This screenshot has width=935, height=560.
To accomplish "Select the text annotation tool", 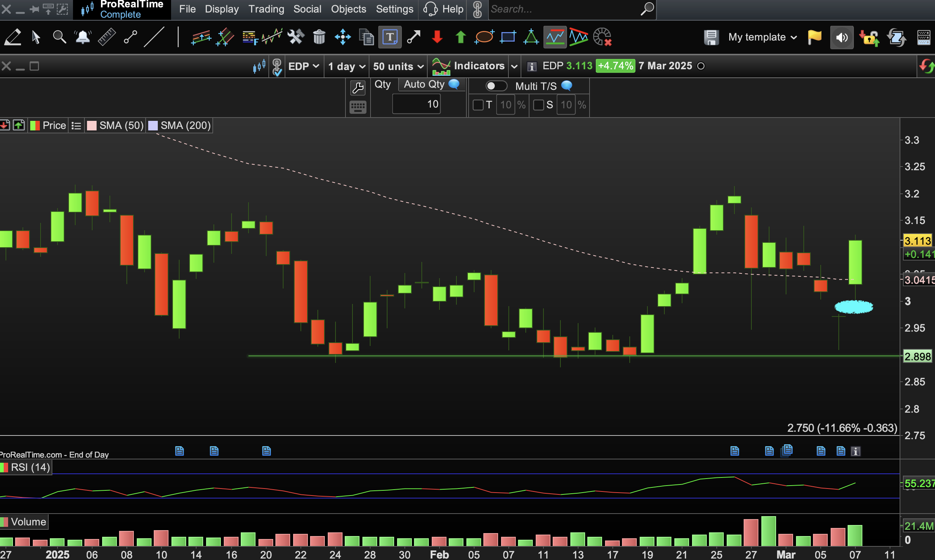I will point(390,37).
